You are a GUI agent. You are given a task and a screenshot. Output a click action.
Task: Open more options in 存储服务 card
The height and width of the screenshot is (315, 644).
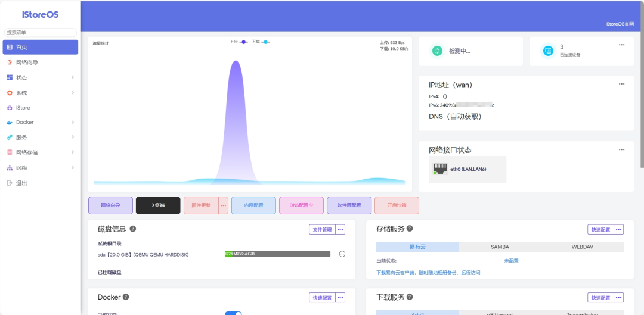click(619, 230)
